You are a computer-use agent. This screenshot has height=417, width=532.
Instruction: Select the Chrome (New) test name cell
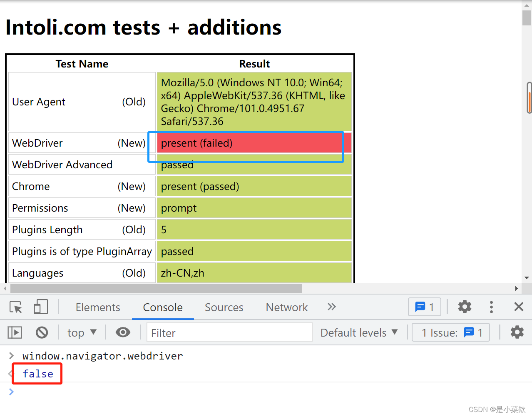82,186
